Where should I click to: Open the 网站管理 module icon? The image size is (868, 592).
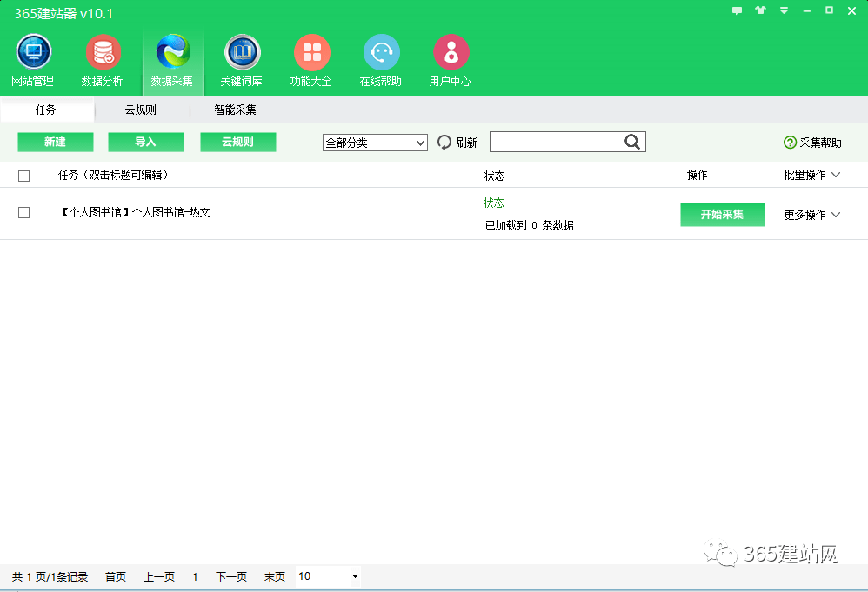[x=33, y=52]
